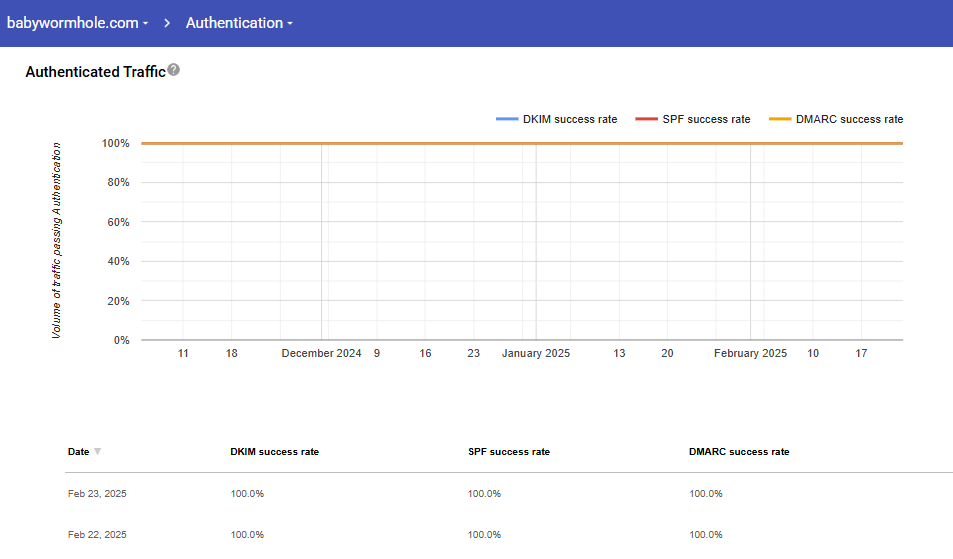This screenshot has height=559, width=953.
Task: Sort by the DKIM success rate column header
Action: tap(274, 452)
